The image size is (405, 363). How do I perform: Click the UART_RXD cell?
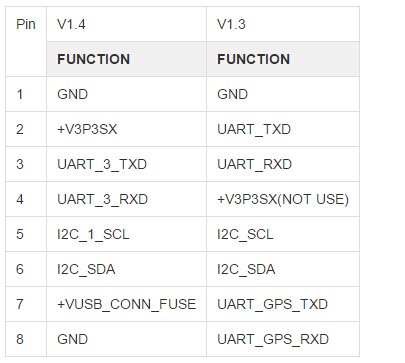[283, 164]
